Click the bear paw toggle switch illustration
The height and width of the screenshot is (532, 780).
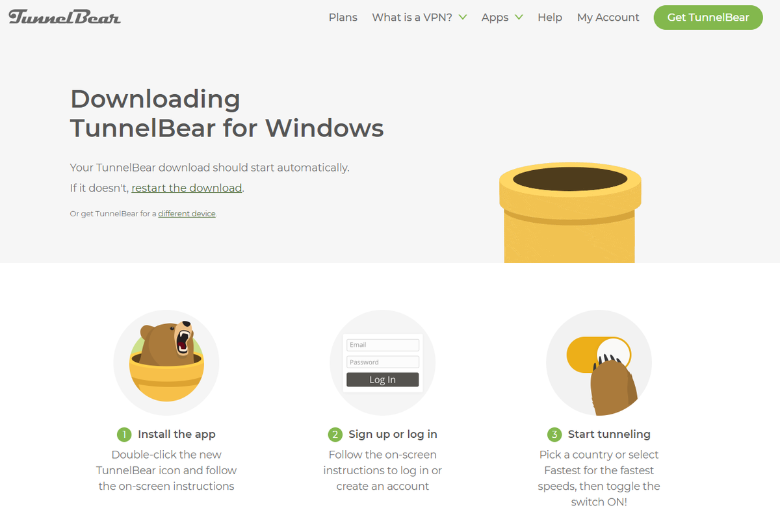click(599, 362)
